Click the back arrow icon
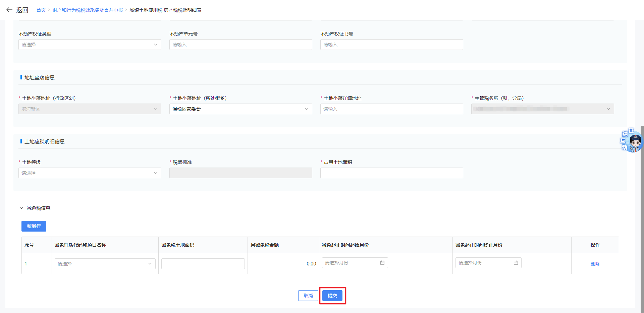The image size is (644, 313). 9,10
